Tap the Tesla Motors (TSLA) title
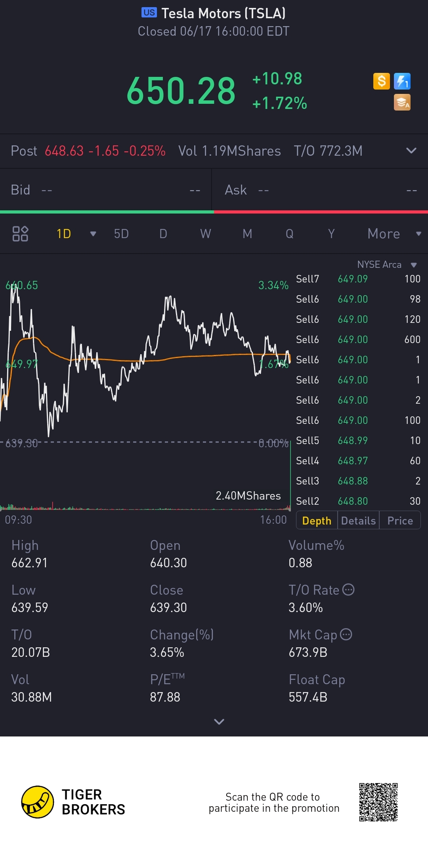 [224, 13]
